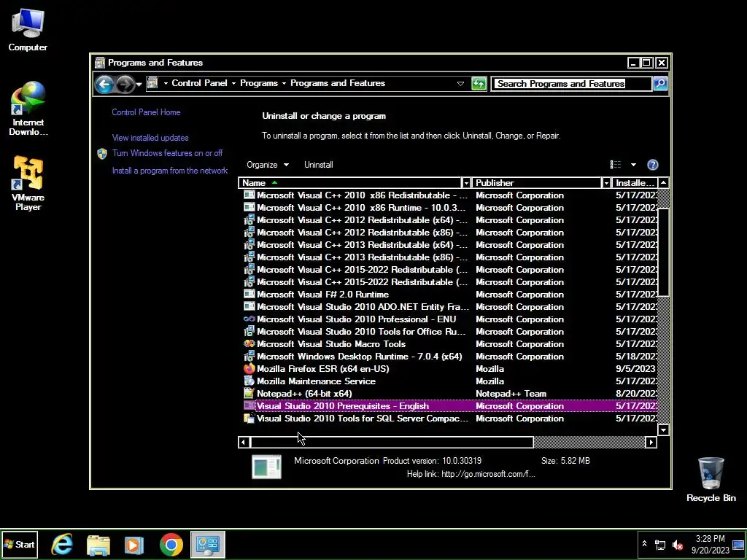Open the Computer desktop icon
This screenshot has width=747, height=560.
28,30
